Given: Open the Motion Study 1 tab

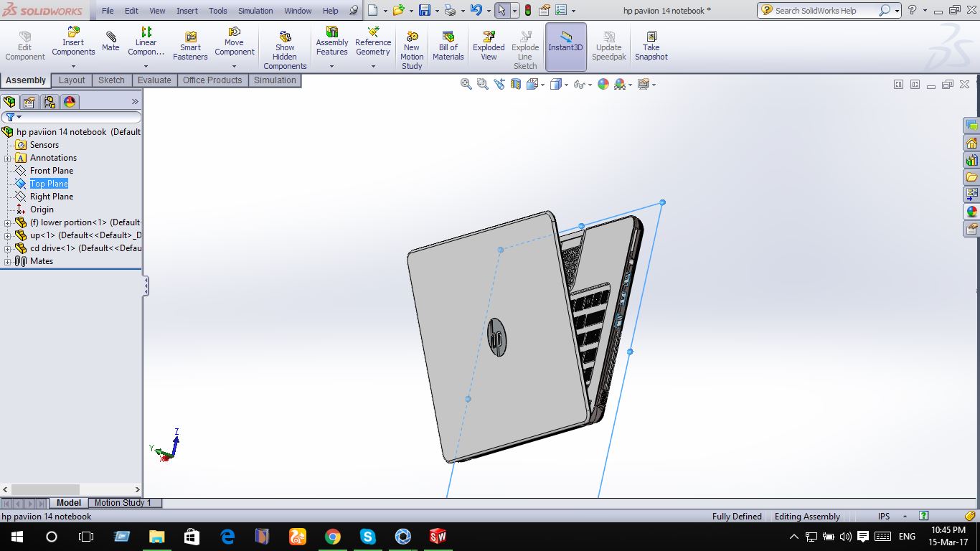Looking at the screenshot, I should 123,503.
